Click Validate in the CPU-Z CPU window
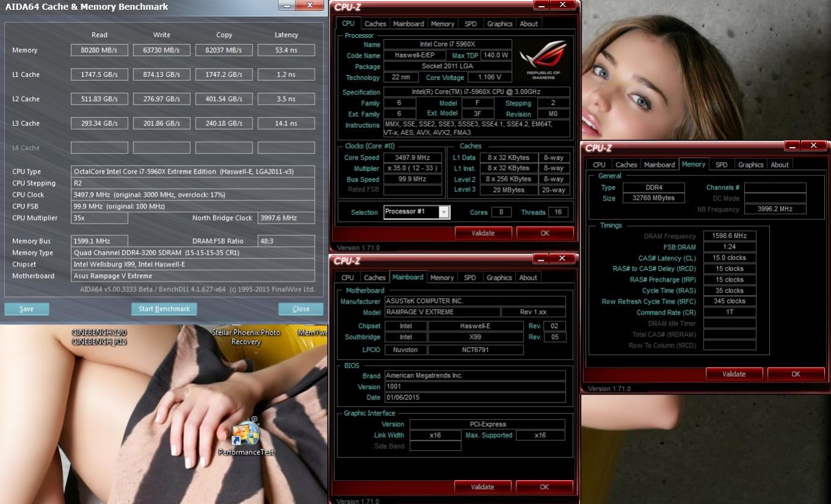Screen dimensions: 831x504 click(483, 233)
